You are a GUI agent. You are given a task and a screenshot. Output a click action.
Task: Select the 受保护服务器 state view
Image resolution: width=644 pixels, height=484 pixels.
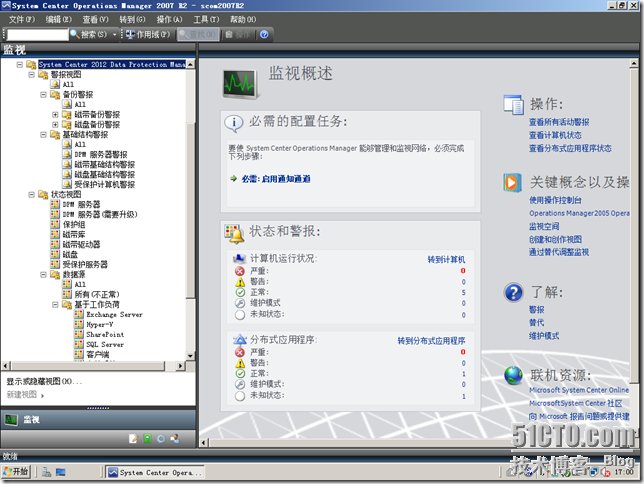pos(85,264)
